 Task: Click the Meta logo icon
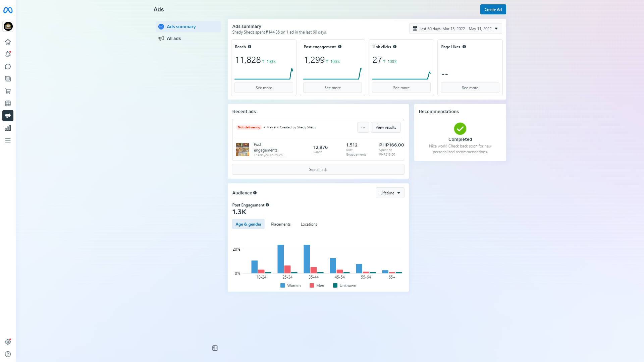pos(8,10)
